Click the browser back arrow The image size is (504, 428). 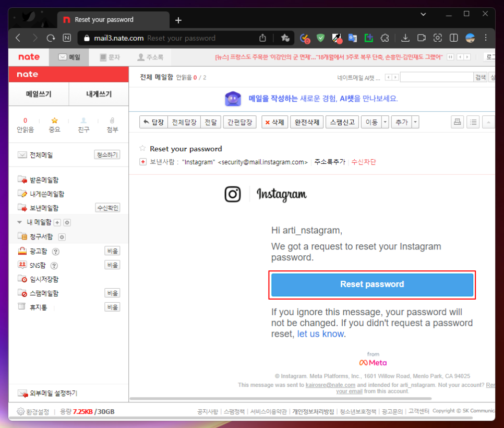pos(18,38)
